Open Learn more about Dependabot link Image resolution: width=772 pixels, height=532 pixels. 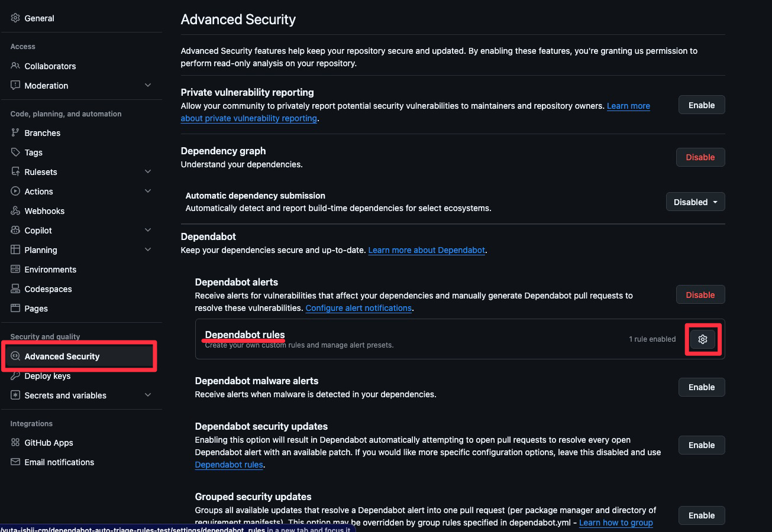427,250
